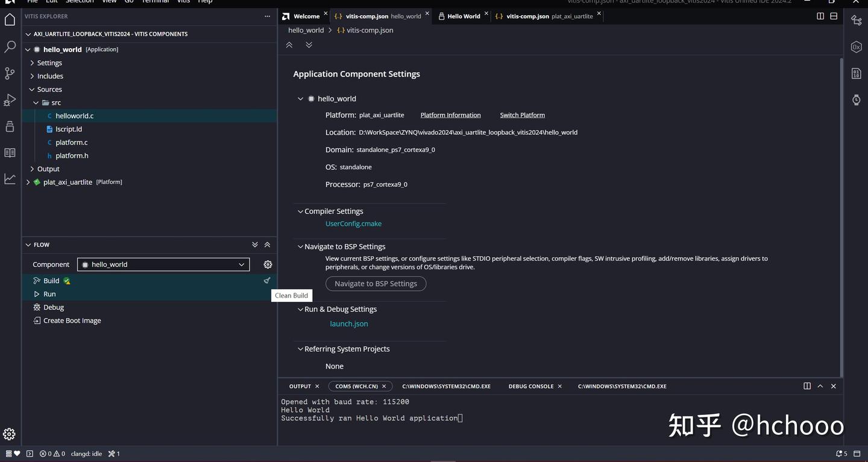Click the clangd: idle status entry

pos(86,454)
